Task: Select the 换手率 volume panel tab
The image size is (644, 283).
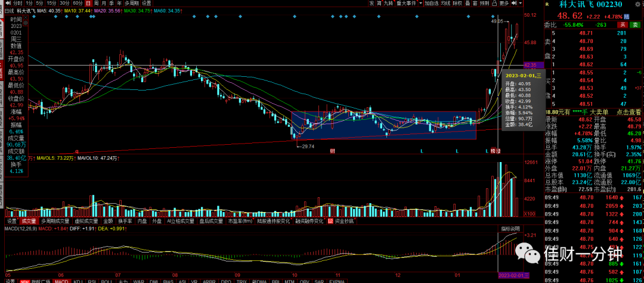Action: tap(126, 221)
